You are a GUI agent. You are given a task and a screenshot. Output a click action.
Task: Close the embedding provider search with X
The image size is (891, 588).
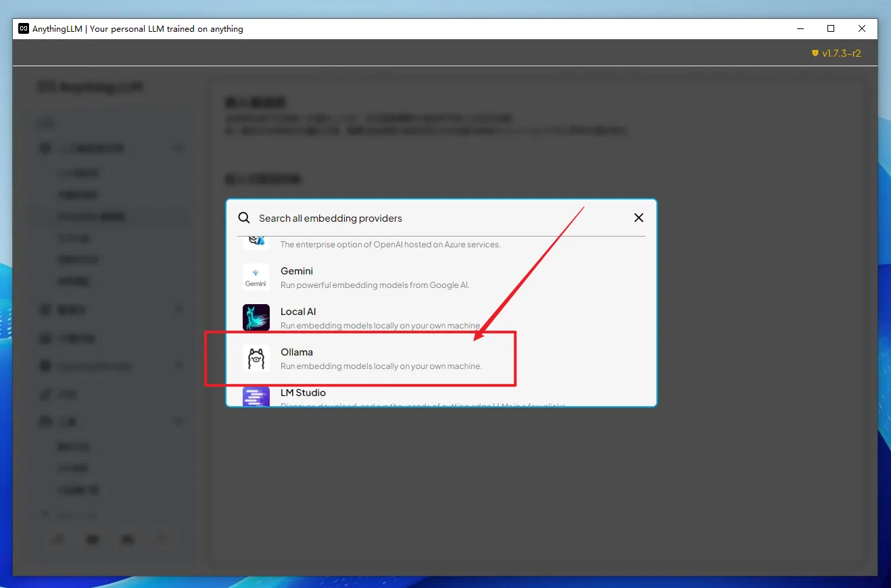coord(639,218)
